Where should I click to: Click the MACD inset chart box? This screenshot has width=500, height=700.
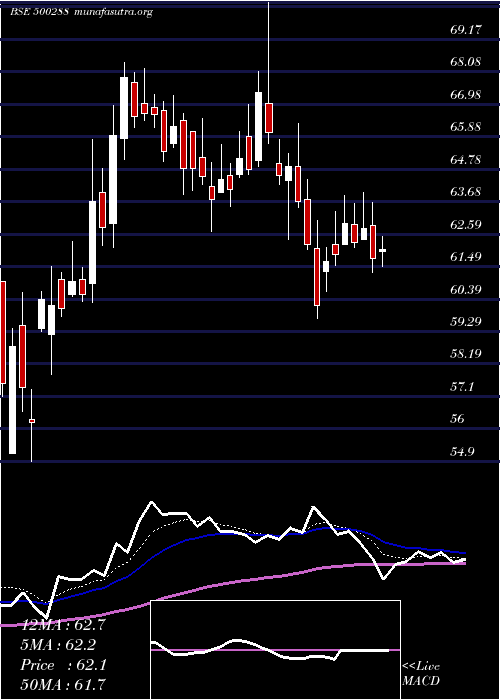pos(275,650)
